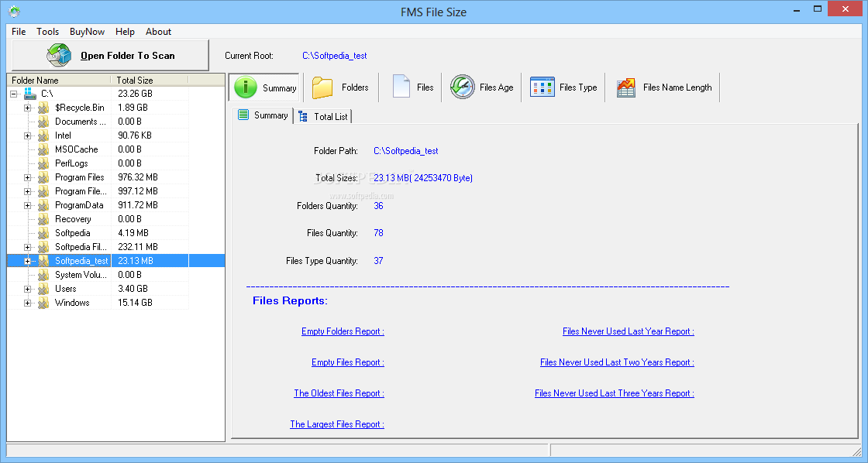The width and height of the screenshot is (868, 463).
Task: Click the Windows folder icon
Action: (43, 303)
